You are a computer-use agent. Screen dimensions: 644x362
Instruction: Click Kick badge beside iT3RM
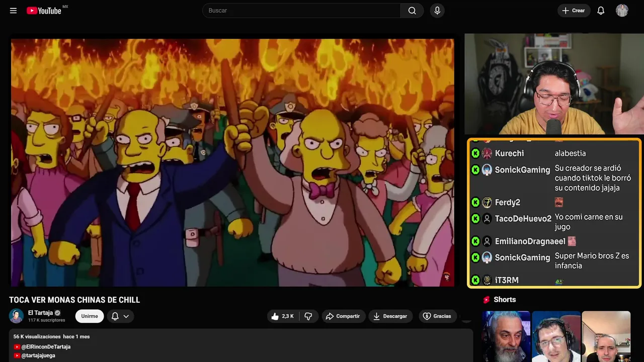pos(475,280)
